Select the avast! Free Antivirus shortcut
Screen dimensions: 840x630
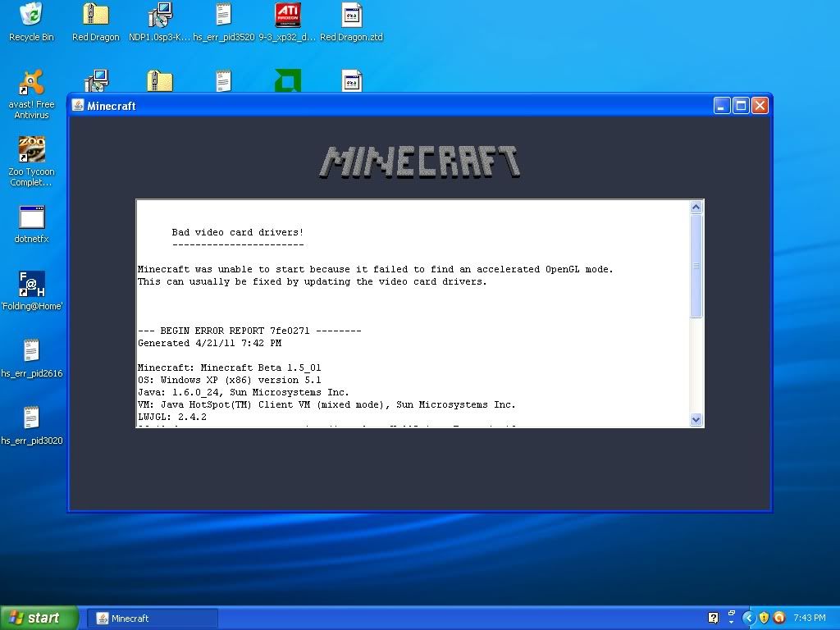click(x=31, y=94)
